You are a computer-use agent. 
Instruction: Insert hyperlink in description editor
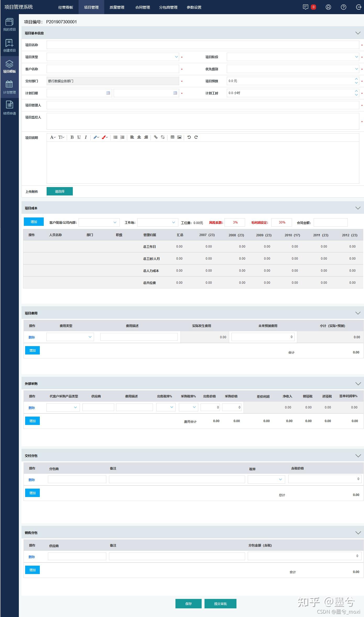(156, 137)
